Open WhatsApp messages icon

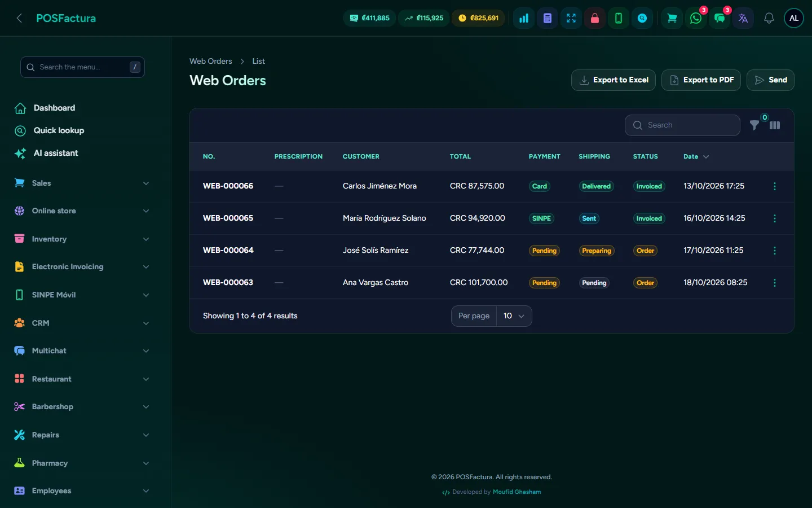point(696,18)
